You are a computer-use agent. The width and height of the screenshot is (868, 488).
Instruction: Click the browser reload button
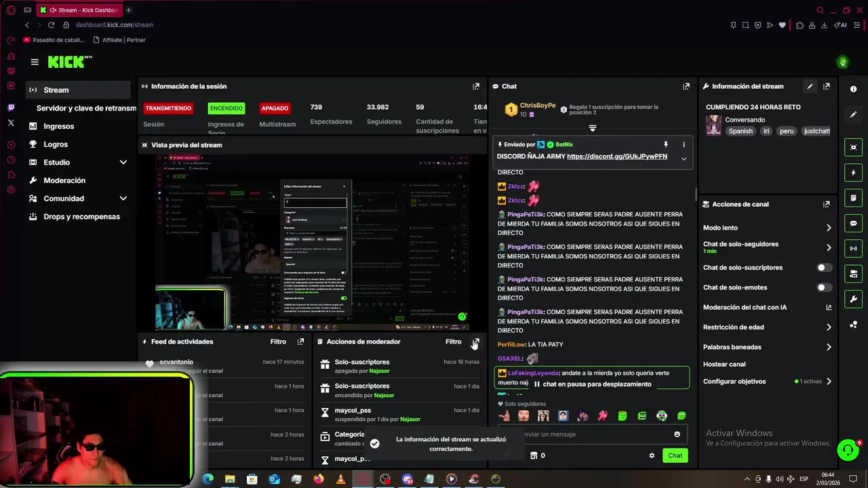point(51,25)
